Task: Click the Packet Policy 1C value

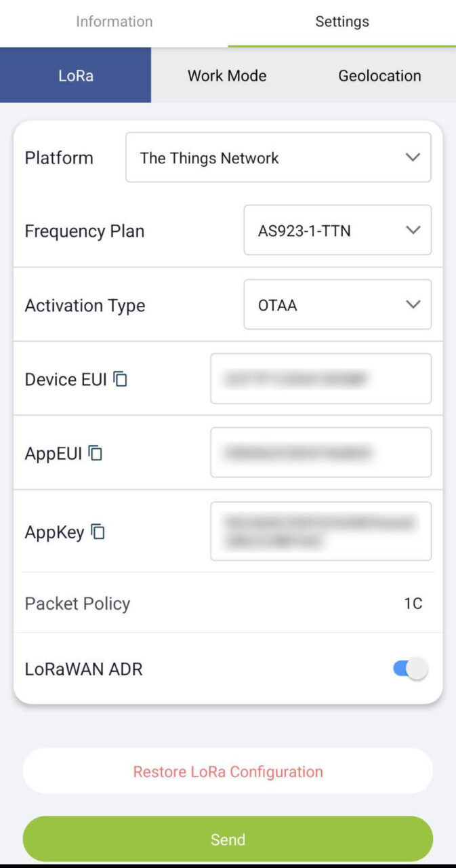Action: coord(413,604)
